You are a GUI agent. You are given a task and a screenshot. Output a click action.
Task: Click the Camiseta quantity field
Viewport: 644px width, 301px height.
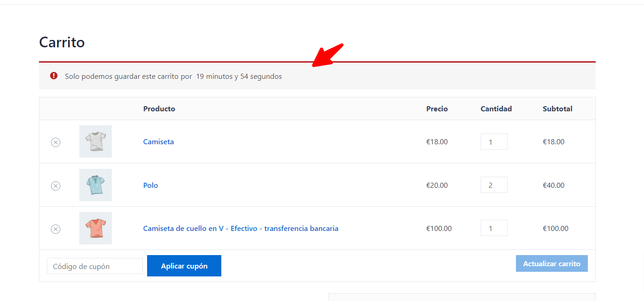(494, 142)
